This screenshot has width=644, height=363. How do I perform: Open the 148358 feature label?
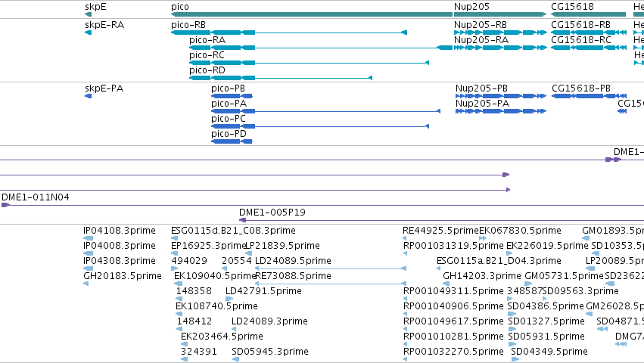tap(194, 292)
